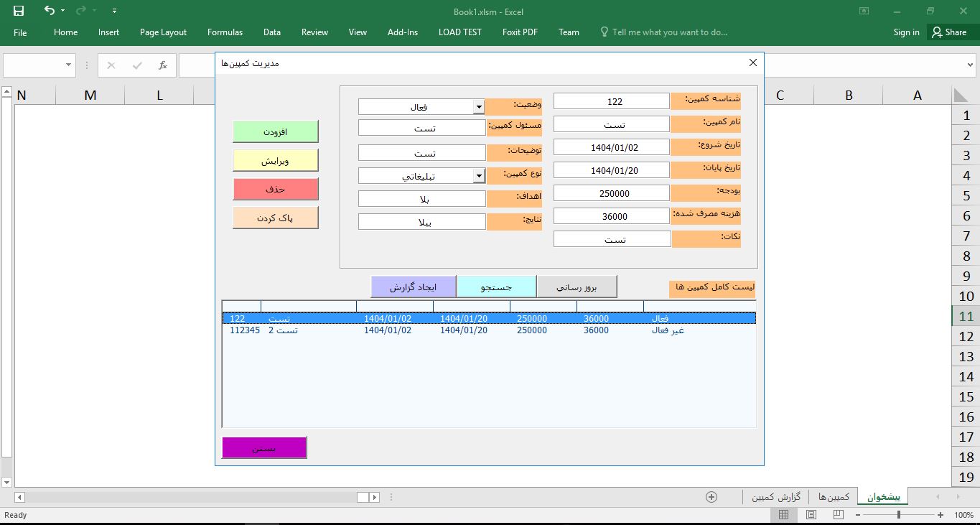Viewport: 980px width, 525px height.
Task: Open the Add-Ins ribbon tab
Action: click(x=403, y=32)
